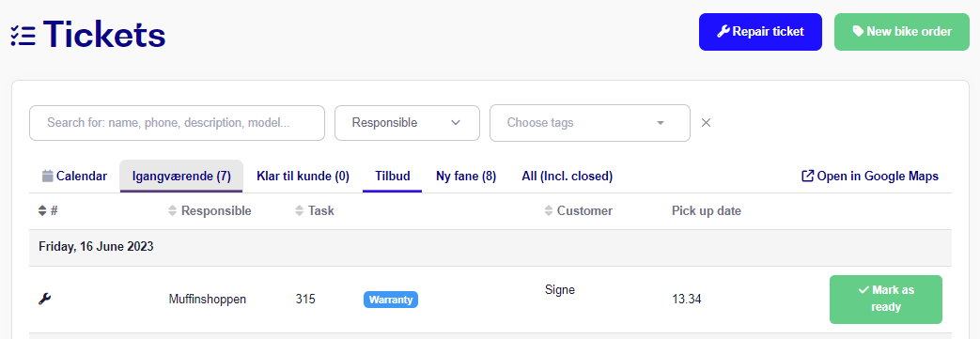Create a new Repair ticket
The height and width of the screenshot is (339, 980).
pyautogui.click(x=760, y=32)
